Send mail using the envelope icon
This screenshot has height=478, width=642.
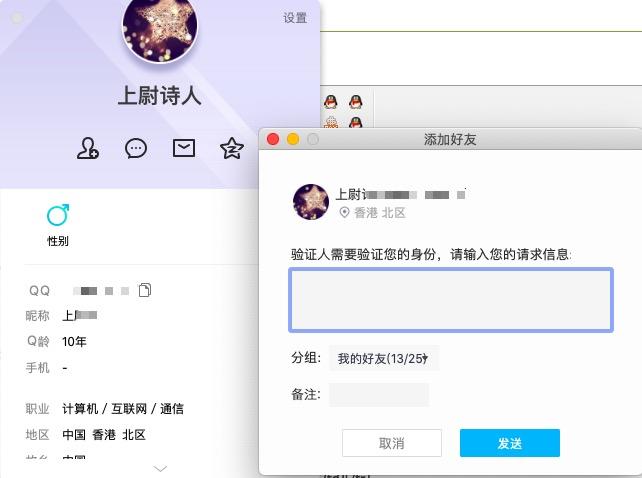[x=184, y=148]
